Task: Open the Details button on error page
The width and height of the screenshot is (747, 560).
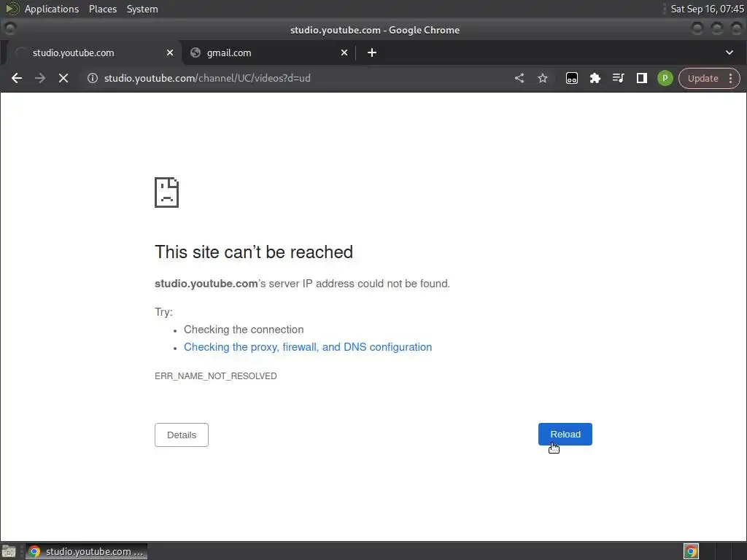Action: pyautogui.click(x=182, y=435)
